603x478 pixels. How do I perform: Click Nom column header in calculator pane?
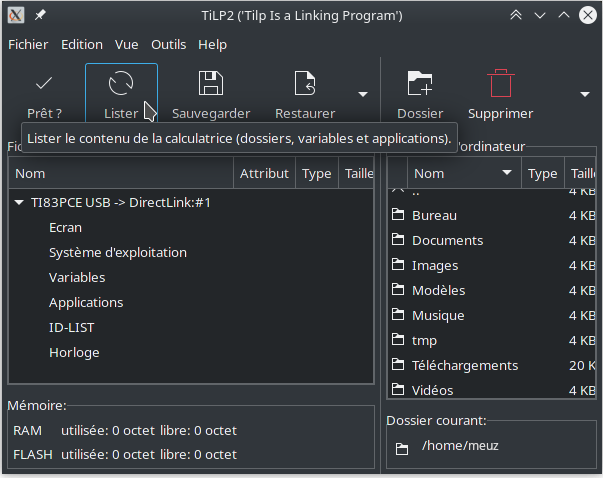tap(121, 173)
